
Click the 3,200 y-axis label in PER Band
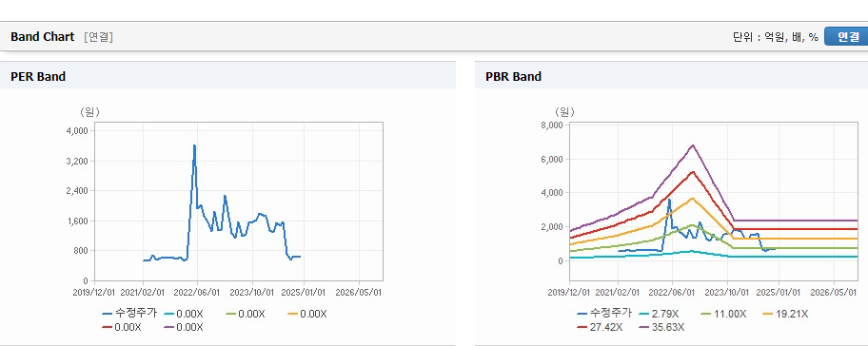pyautogui.click(x=77, y=161)
